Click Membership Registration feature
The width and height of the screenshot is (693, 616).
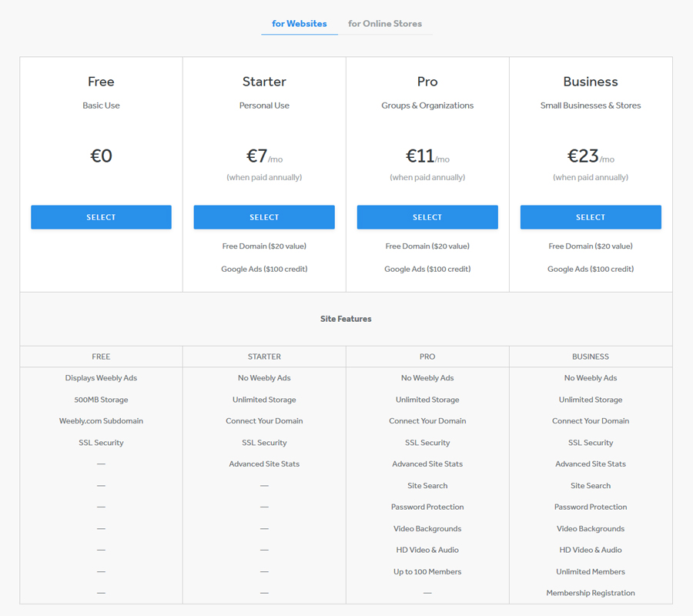coord(591,593)
